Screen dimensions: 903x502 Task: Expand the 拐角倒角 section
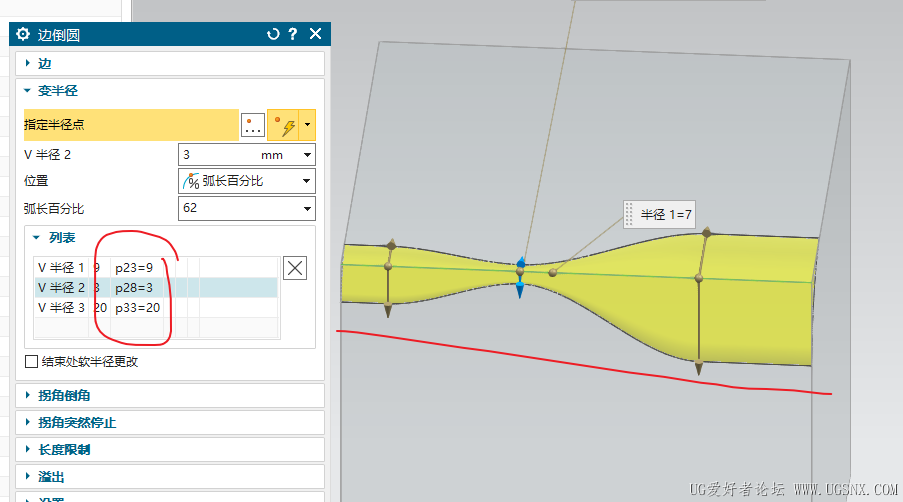coord(170,395)
